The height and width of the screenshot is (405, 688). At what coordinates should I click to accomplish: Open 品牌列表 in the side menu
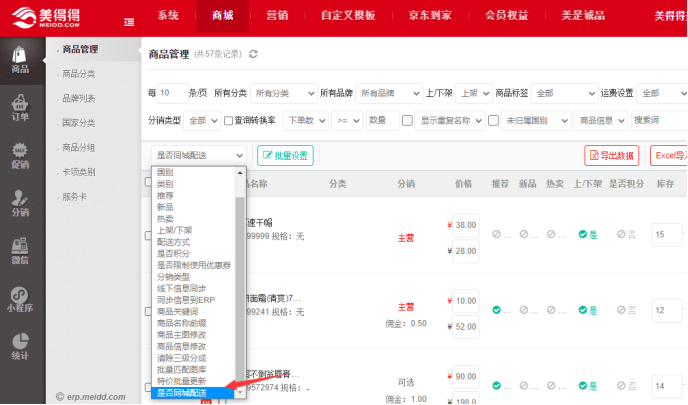click(79, 98)
